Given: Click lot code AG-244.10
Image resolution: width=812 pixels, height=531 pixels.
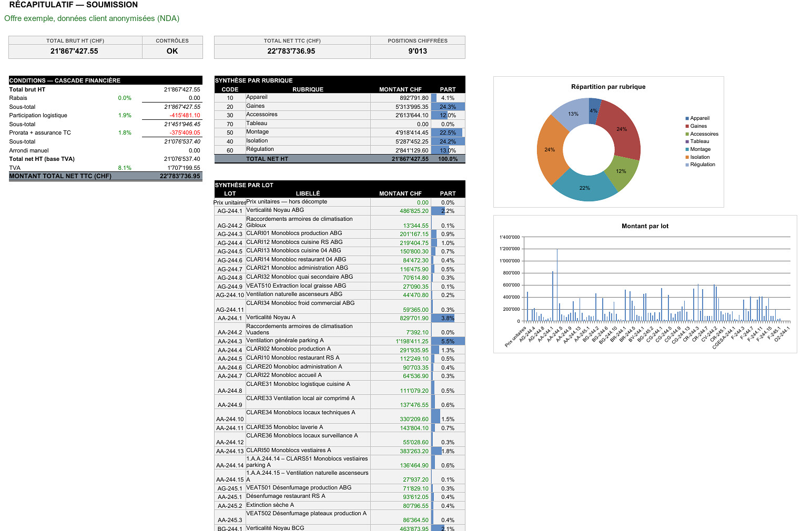Looking at the screenshot, I should pos(230,295).
